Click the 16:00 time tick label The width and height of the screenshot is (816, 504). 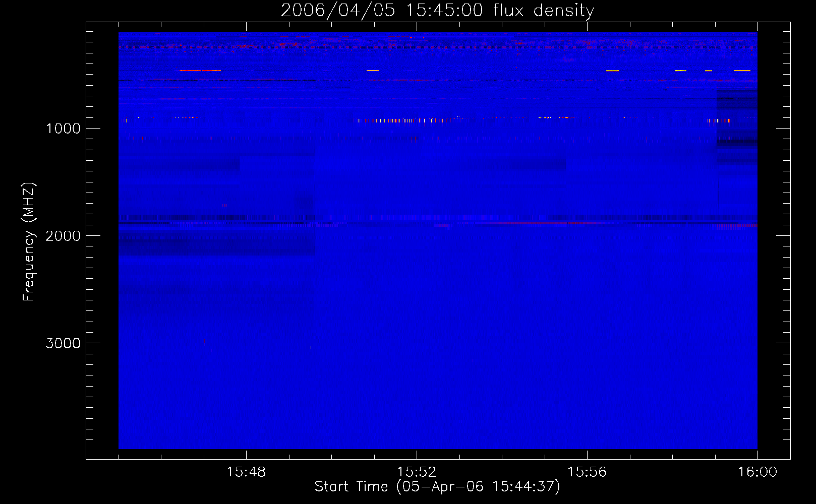pos(757,472)
